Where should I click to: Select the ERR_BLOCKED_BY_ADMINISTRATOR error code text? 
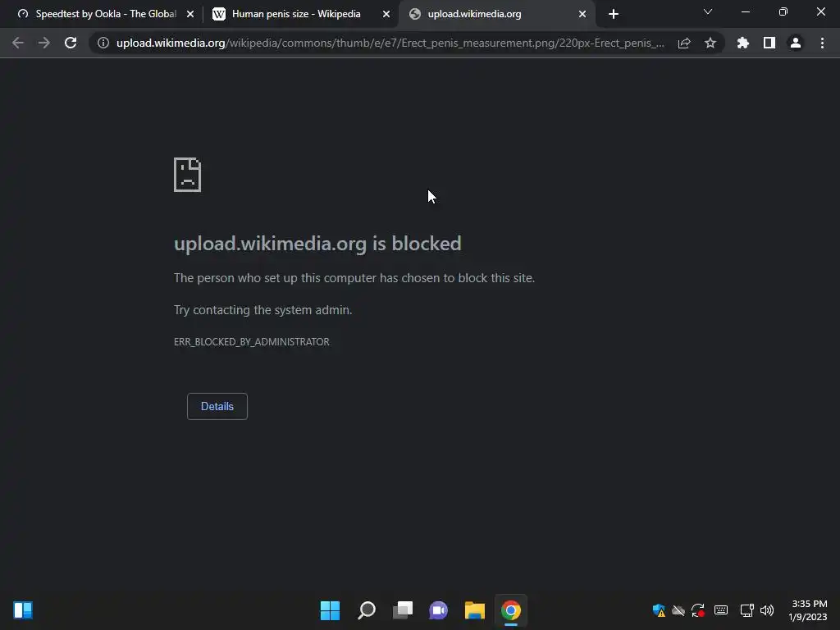coord(251,342)
